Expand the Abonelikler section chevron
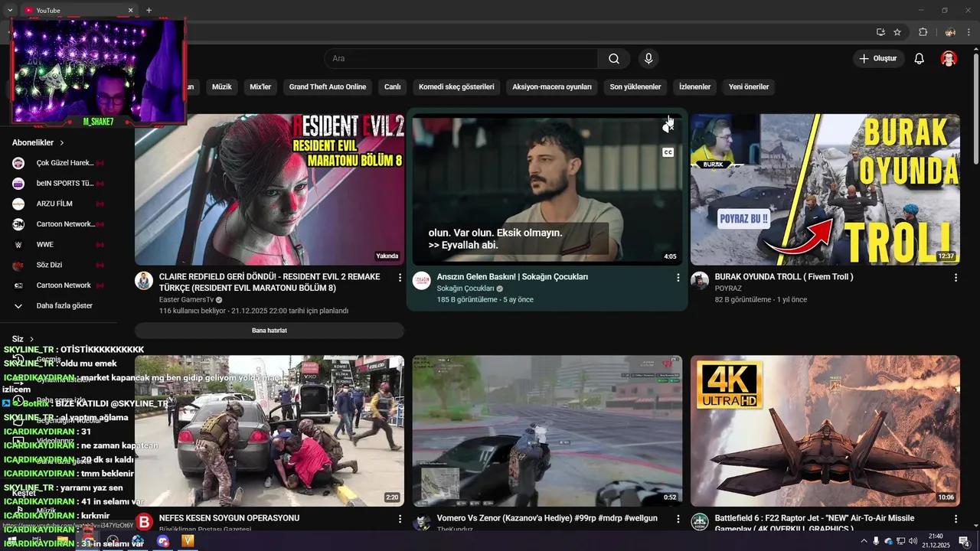Viewport: 980px width, 551px height. (x=62, y=143)
